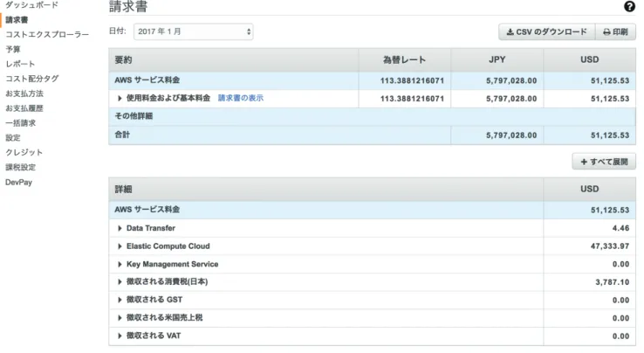Open 課税設定 in the sidebar

tap(21, 167)
